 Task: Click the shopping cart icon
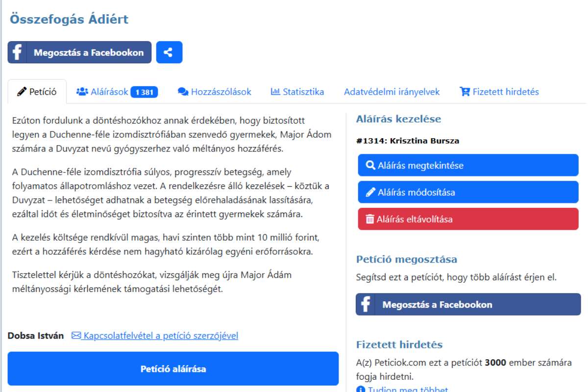pyautogui.click(x=465, y=92)
